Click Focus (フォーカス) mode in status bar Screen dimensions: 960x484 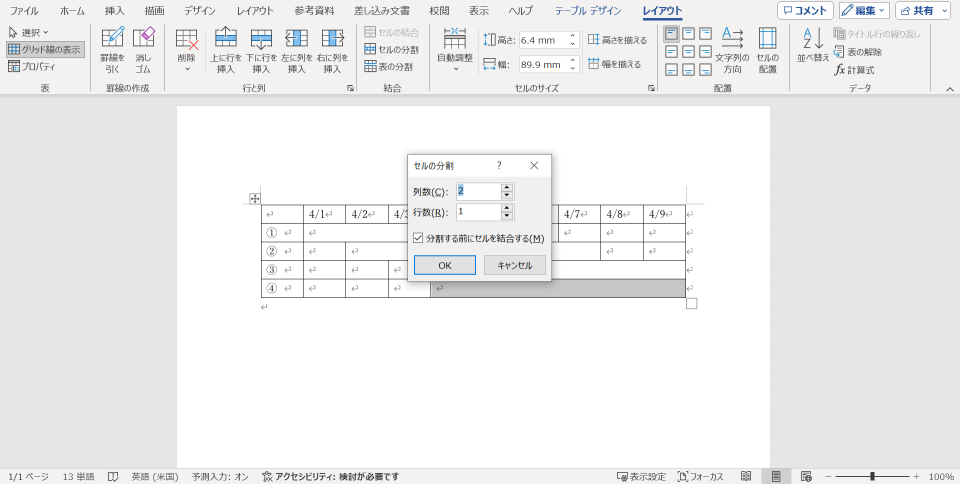click(x=701, y=477)
